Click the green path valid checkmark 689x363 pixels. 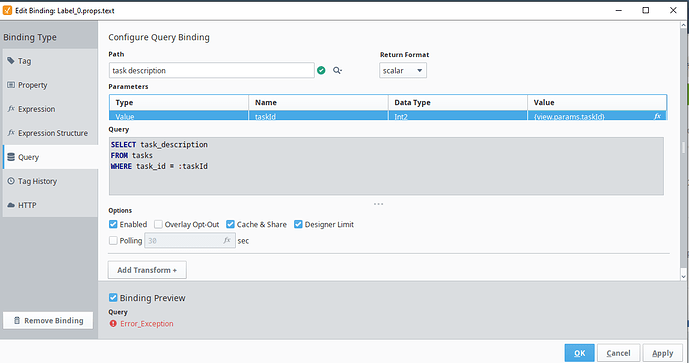tap(321, 70)
